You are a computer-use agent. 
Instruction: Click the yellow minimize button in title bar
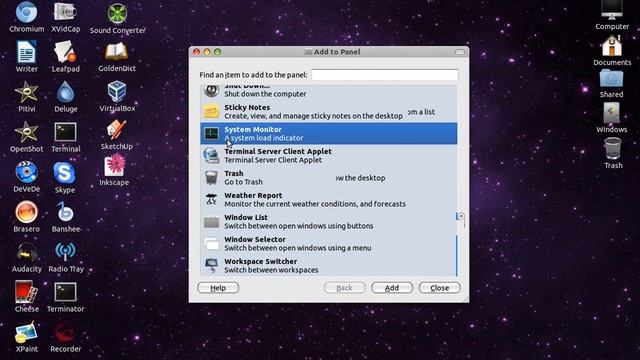click(207, 52)
